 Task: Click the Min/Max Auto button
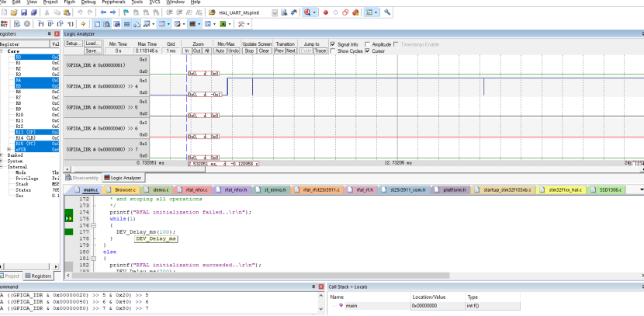[220, 50]
